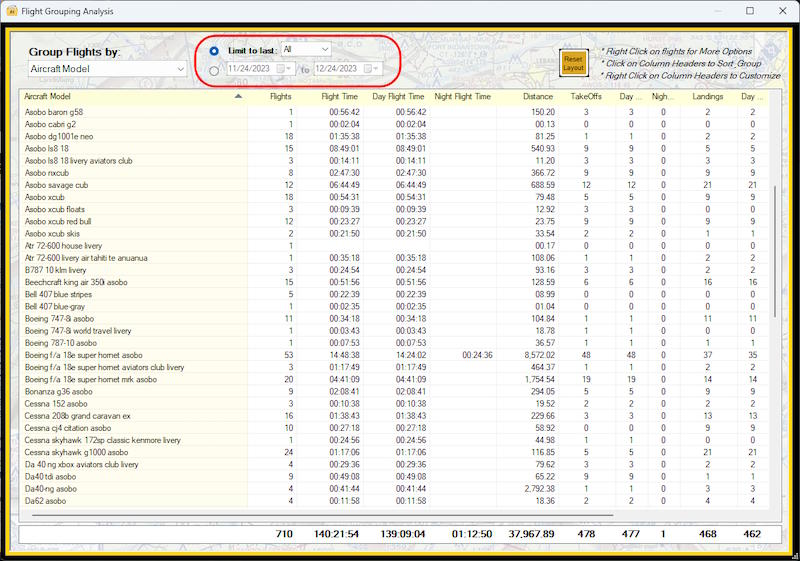Open the Group Flights by dropdown

pos(107,69)
